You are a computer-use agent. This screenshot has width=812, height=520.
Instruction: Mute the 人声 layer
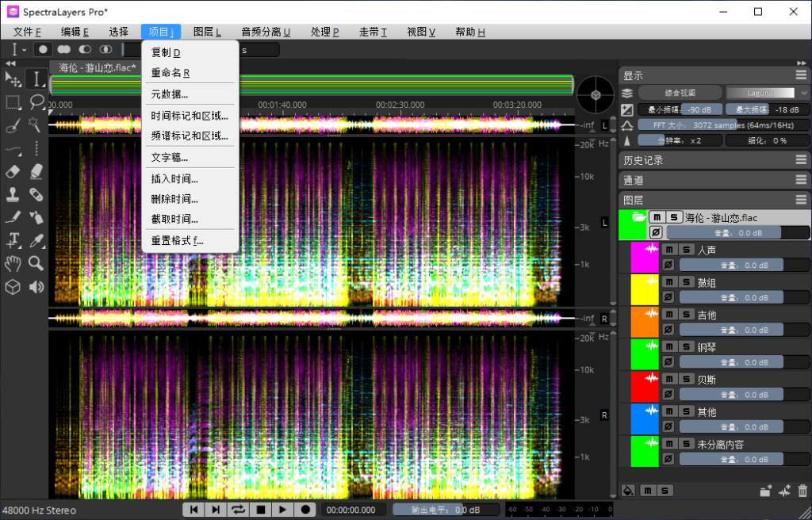tap(669, 250)
